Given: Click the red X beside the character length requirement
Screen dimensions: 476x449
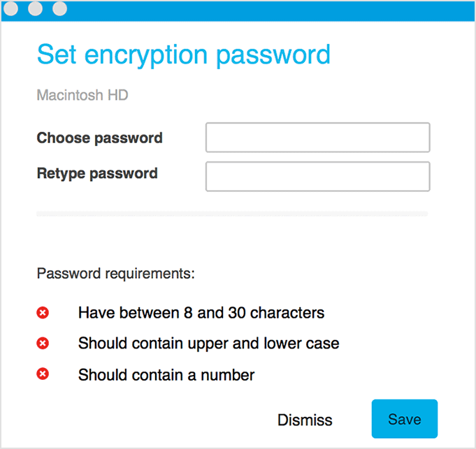Looking at the screenshot, I should point(43,313).
